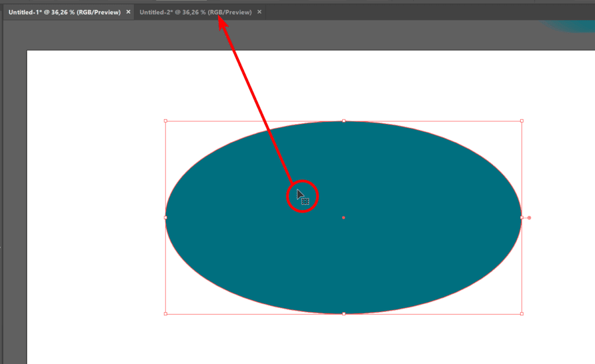Close the Untitled-2 document tab
This screenshot has height=364, width=595.
[259, 12]
